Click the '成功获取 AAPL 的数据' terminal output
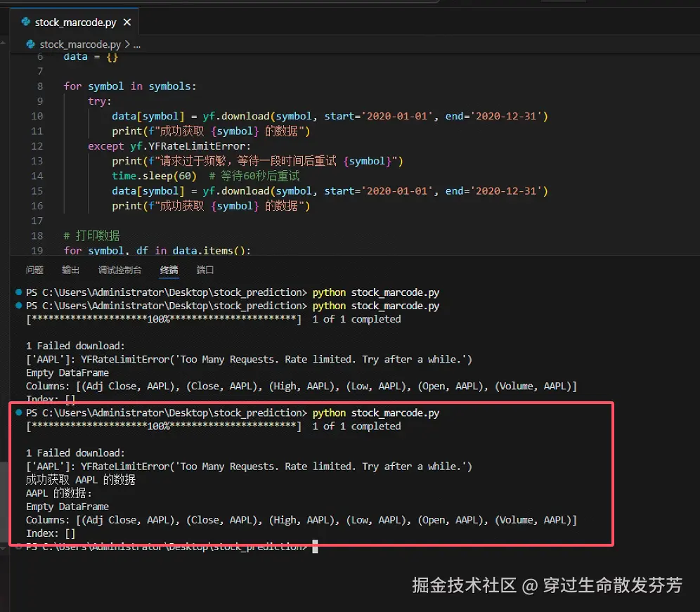 [x=80, y=480]
